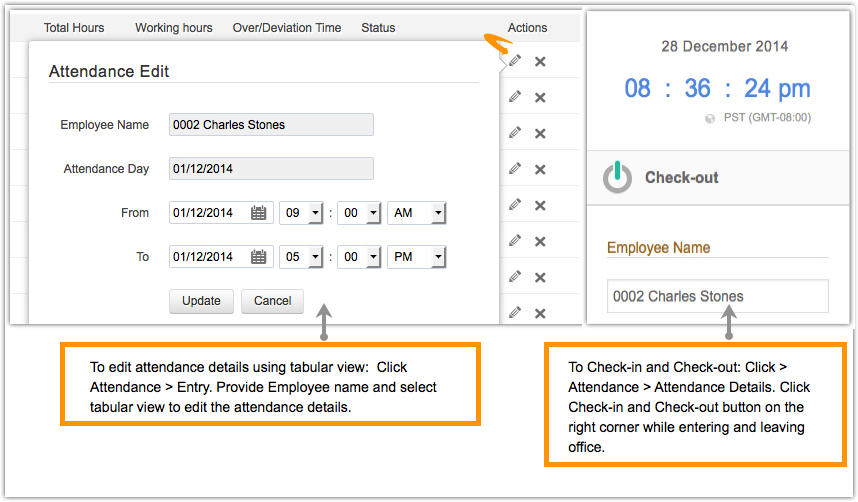Click the delete X in the fifth attendance row
Viewport: 858px width, 502px height.
(x=540, y=206)
